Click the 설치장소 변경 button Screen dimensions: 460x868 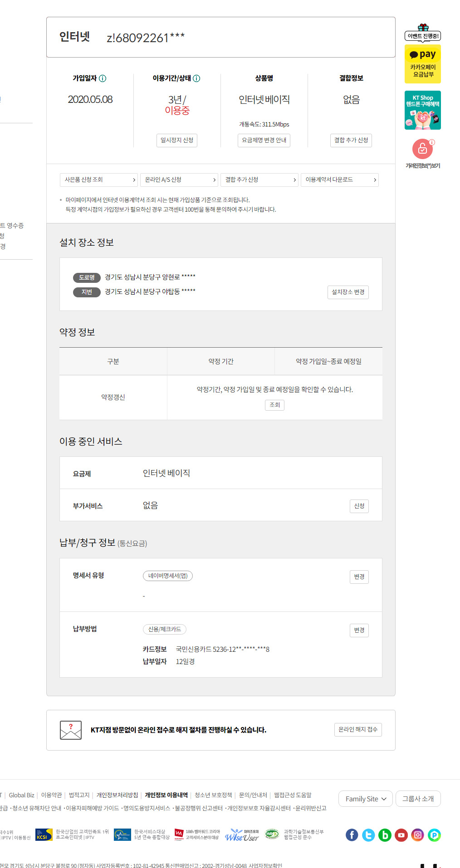click(348, 292)
